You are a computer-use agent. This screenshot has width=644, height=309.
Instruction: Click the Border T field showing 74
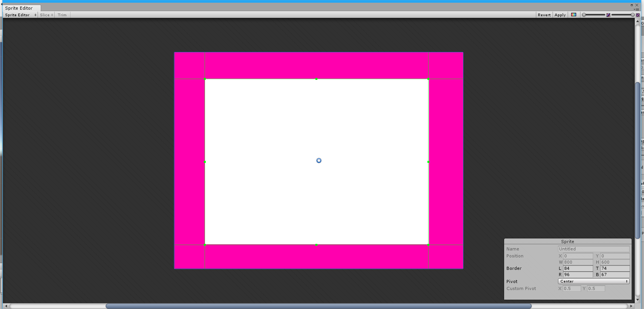[615, 268]
